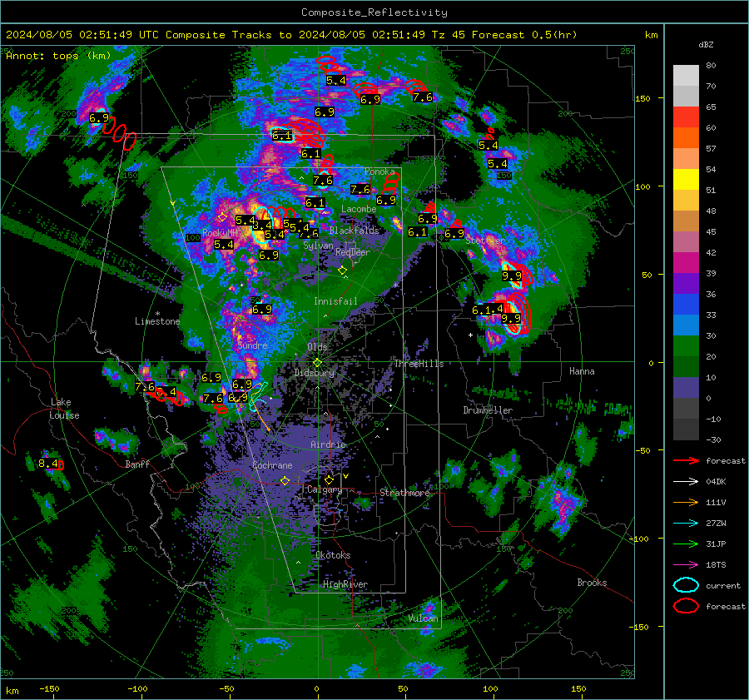749x700 pixels.
Task: Pick the cyan 27ZW arrow legend entry
Action: 686,524
